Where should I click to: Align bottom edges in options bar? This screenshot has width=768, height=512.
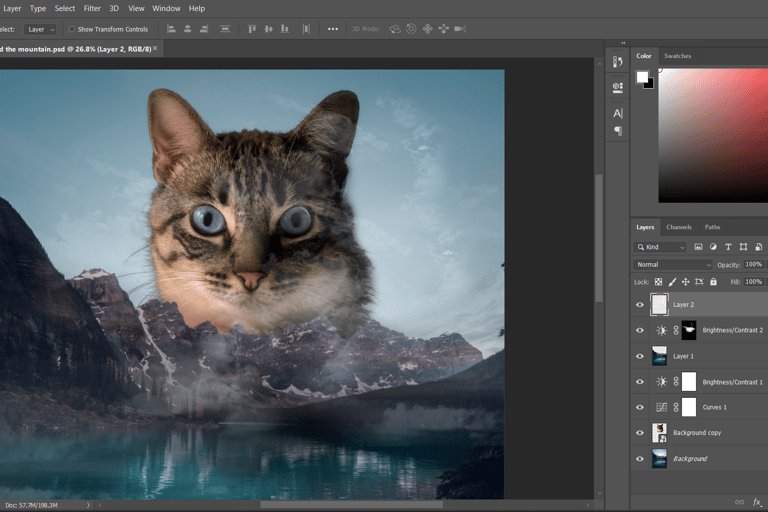coord(285,29)
